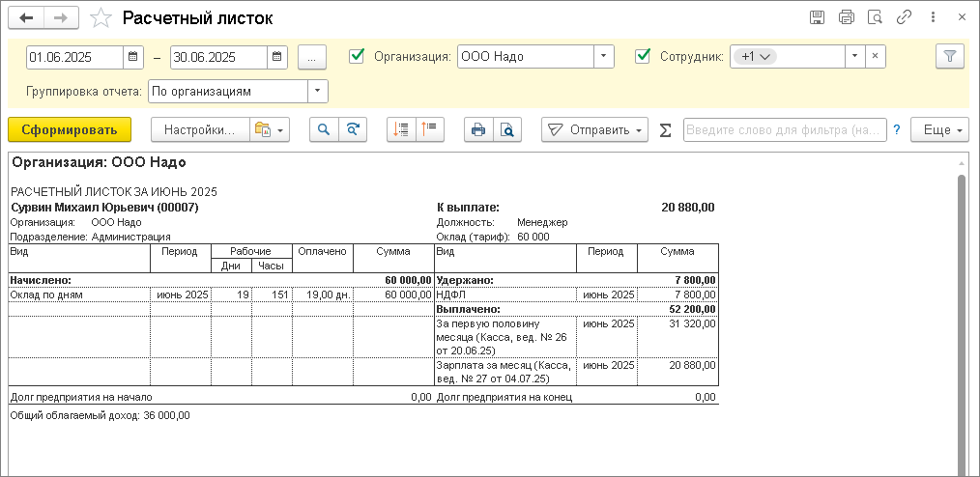This screenshot has height=477, width=980.
Task: Open calendar for end date 30.06.2025
Action: [277, 57]
